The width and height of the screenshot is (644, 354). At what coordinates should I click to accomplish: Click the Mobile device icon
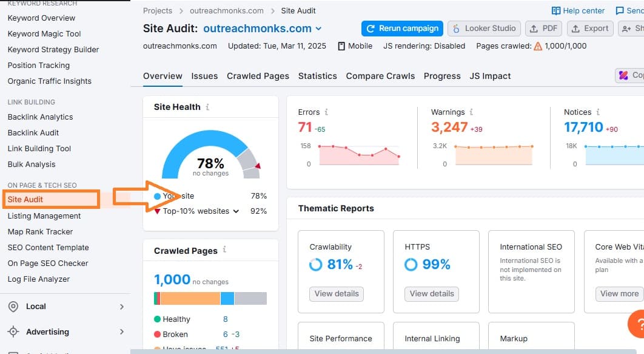[341, 46]
